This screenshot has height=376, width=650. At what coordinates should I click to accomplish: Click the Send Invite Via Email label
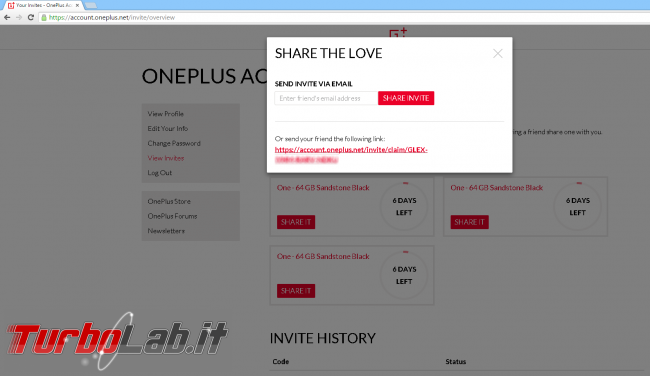313,84
